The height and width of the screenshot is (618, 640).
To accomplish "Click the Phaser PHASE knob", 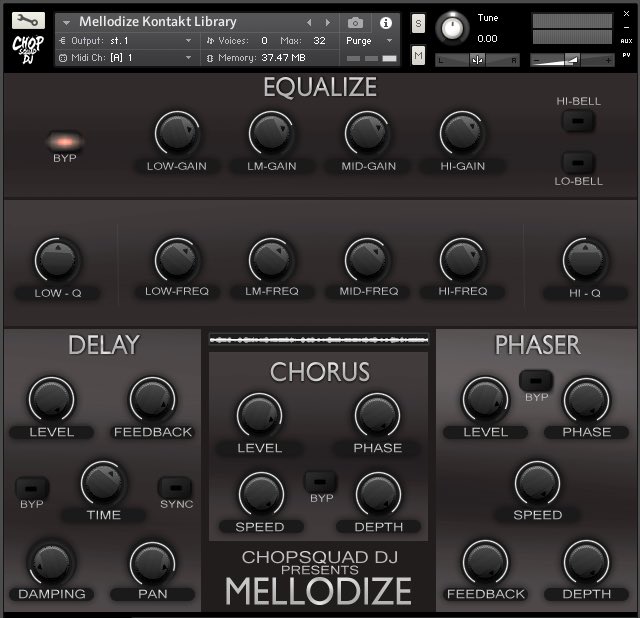I will [587, 399].
